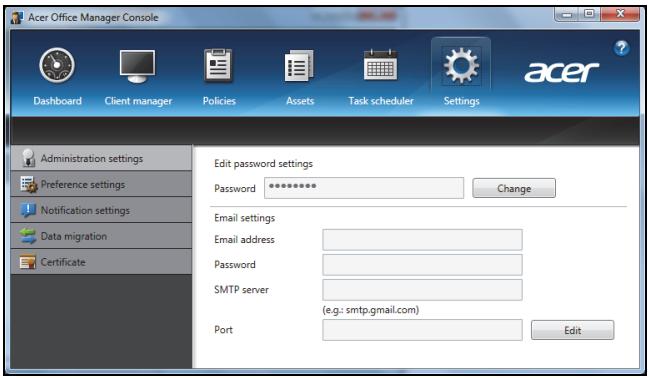Click the Change password button
The image size is (648, 378).
click(x=514, y=188)
